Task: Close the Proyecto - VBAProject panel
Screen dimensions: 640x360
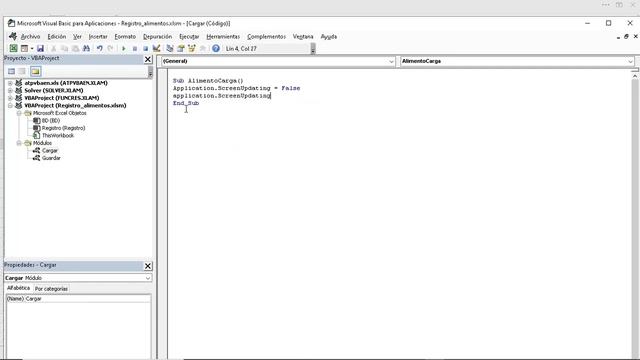Action: [148, 59]
